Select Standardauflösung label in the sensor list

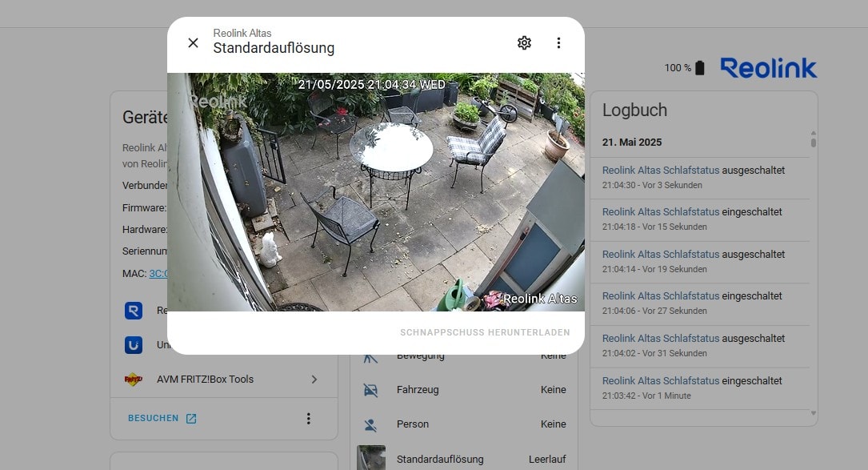click(439, 460)
